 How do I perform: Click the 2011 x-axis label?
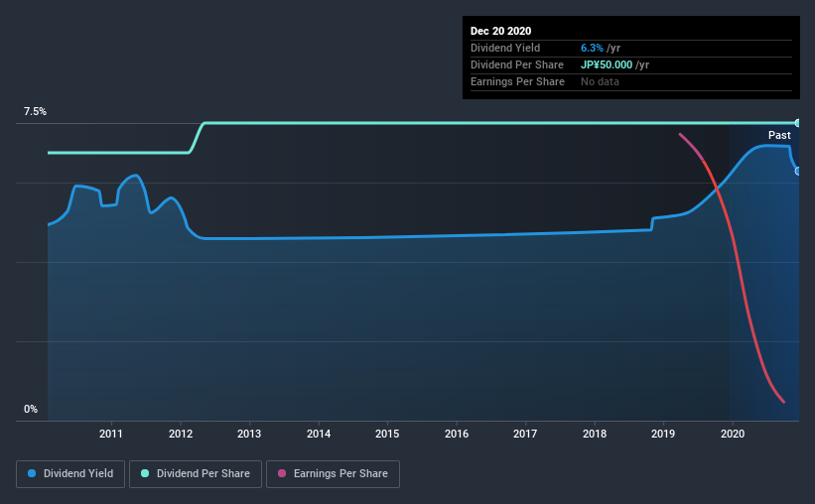point(111,434)
